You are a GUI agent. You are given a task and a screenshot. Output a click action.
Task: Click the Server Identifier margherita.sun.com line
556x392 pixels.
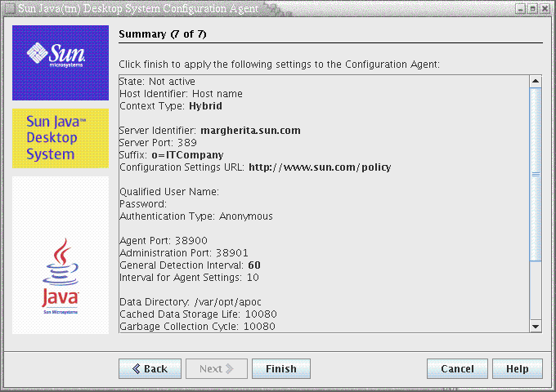point(210,131)
